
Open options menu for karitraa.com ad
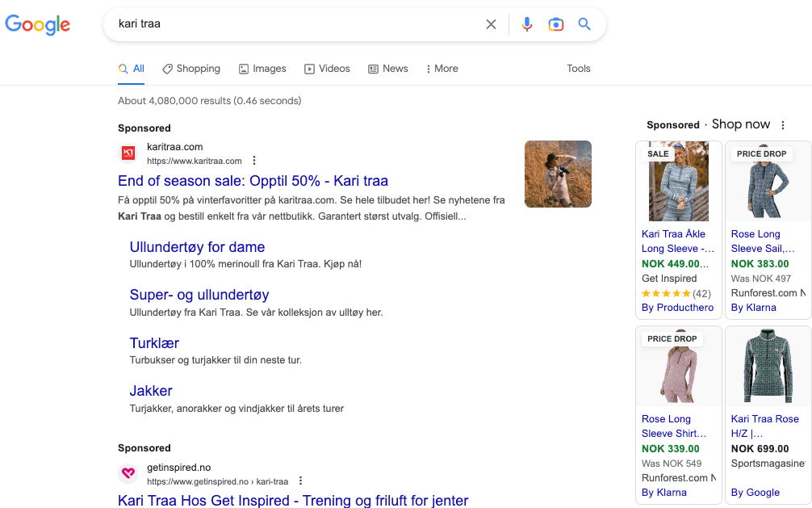coord(253,161)
